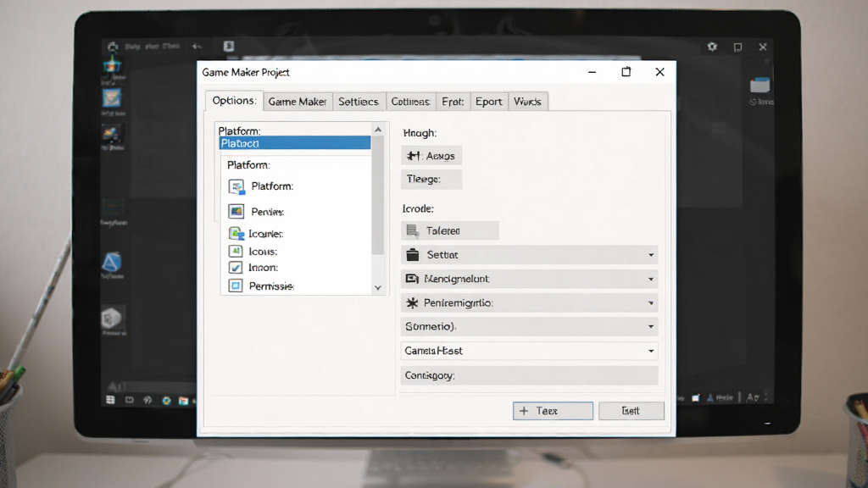Open File Explorer folder icon on taskbar
Screen dimensions: 868x488
tap(183, 401)
